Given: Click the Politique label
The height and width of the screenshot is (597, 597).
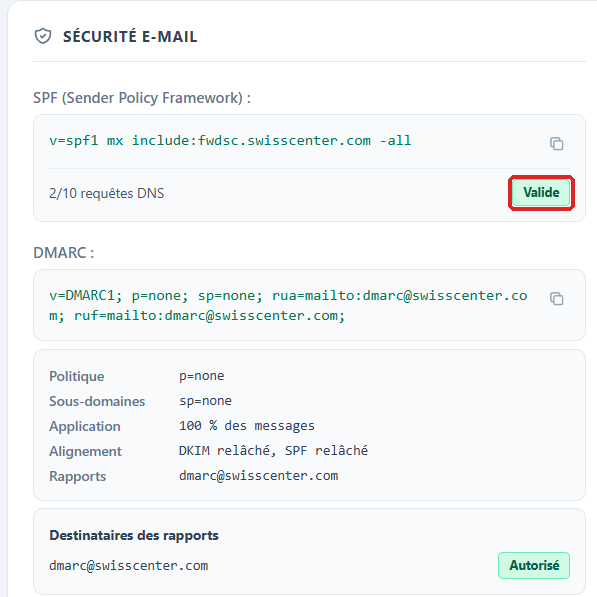Looking at the screenshot, I should 77,376.
